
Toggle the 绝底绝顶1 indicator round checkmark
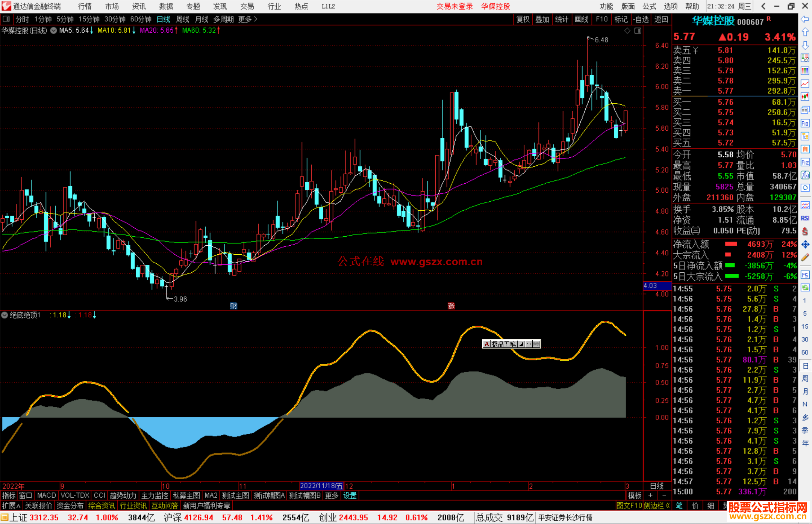pyautogui.click(x=5, y=315)
